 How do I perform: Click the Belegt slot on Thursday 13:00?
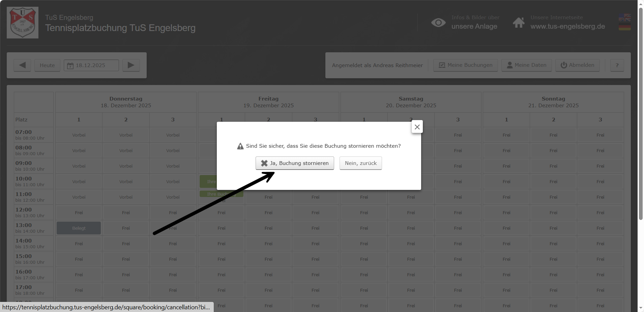pos(79,228)
